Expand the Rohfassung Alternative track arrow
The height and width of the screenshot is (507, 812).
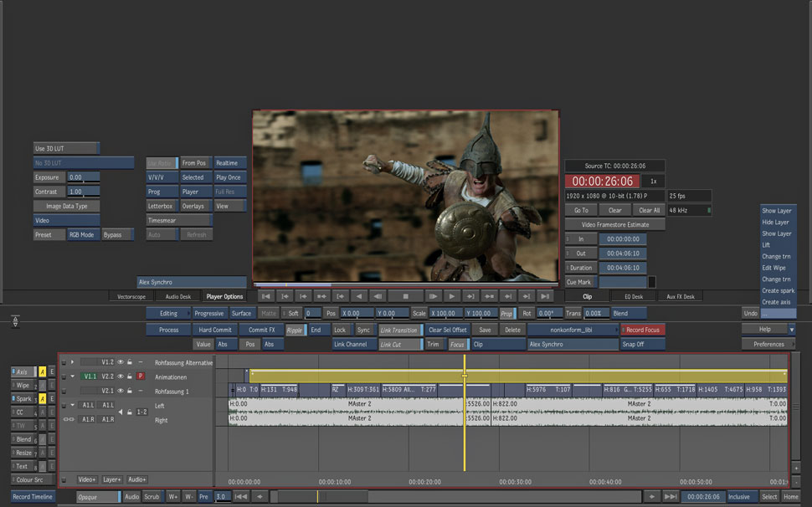(73, 362)
